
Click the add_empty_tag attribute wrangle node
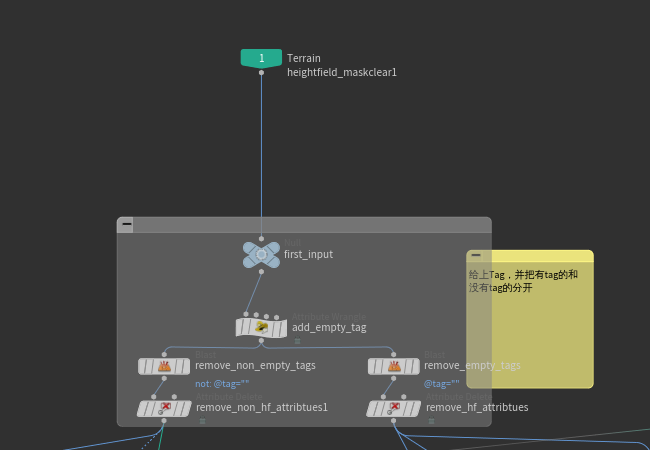coord(261,327)
